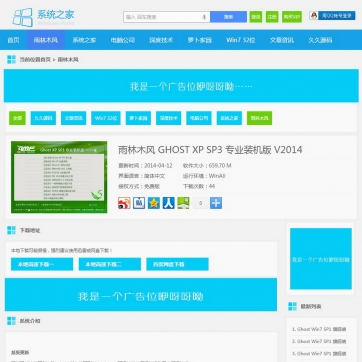Select the green 雨林木风 category filter

pos(259,118)
